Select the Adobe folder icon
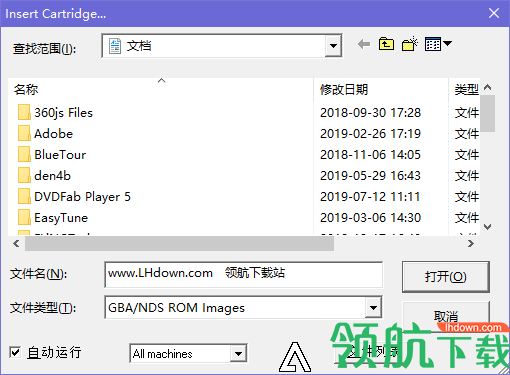This screenshot has width=510, height=375. [24, 133]
